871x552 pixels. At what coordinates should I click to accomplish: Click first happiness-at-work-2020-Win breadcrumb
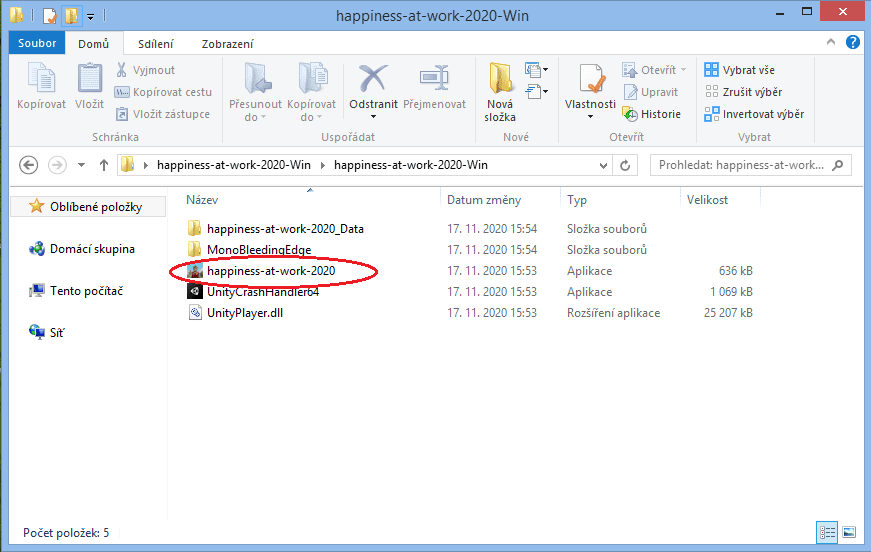(x=233, y=165)
